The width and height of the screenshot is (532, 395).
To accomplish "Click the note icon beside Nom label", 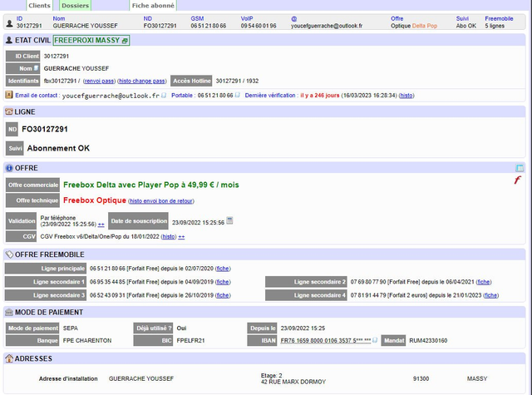I will (x=36, y=68).
